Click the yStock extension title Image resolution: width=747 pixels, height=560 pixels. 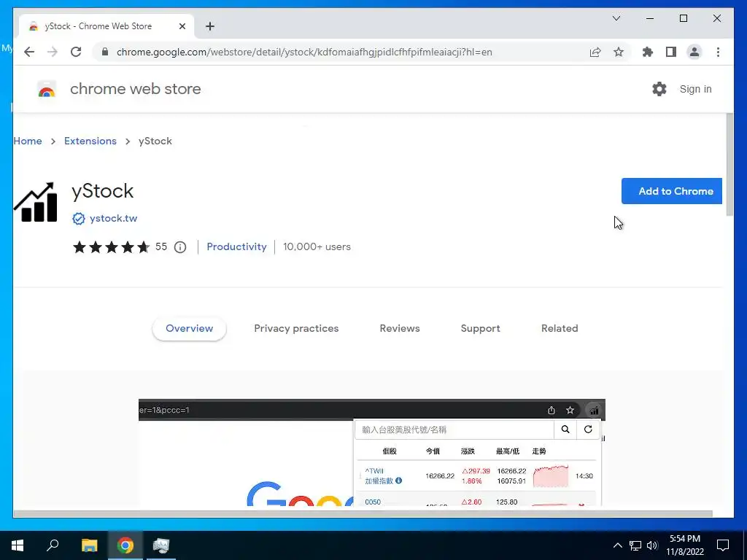click(102, 192)
